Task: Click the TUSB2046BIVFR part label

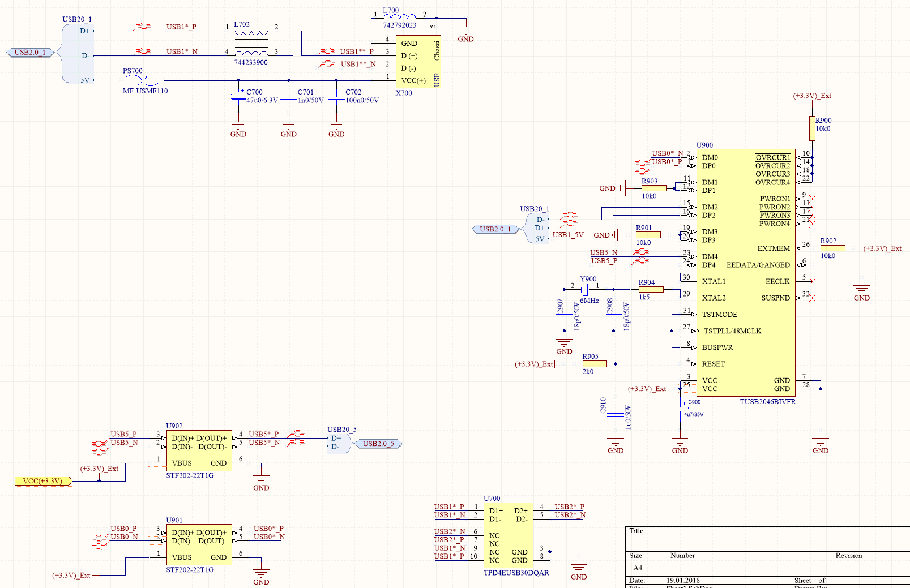Action: tap(767, 402)
